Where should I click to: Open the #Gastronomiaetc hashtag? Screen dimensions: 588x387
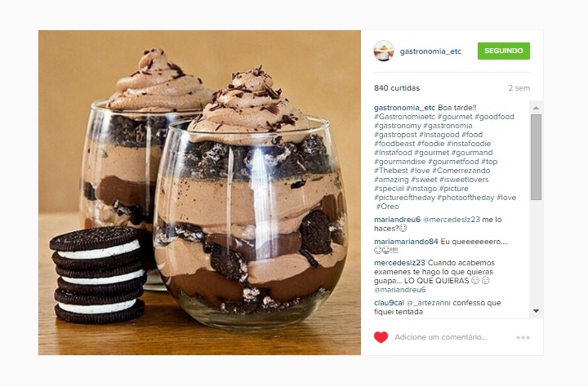coord(404,117)
